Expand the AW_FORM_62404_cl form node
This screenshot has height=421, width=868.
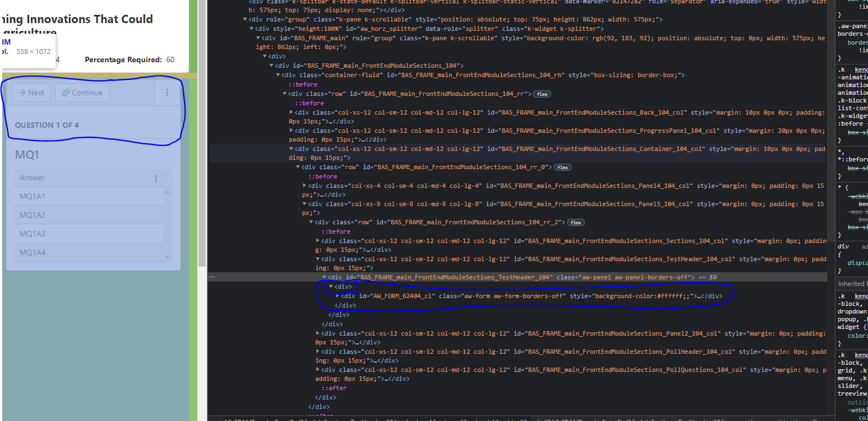click(x=338, y=296)
